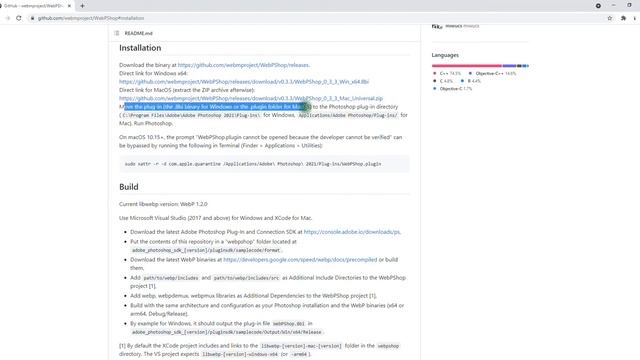
Task: Open the extensions puzzle icon
Action: click(x=623, y=18)
